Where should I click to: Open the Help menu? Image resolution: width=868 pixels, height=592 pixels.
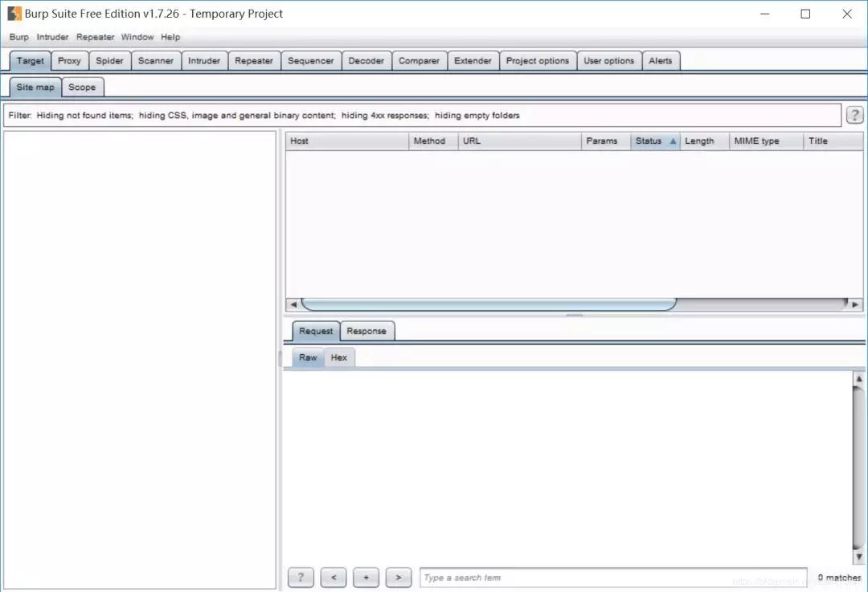(x=170, y=37)
